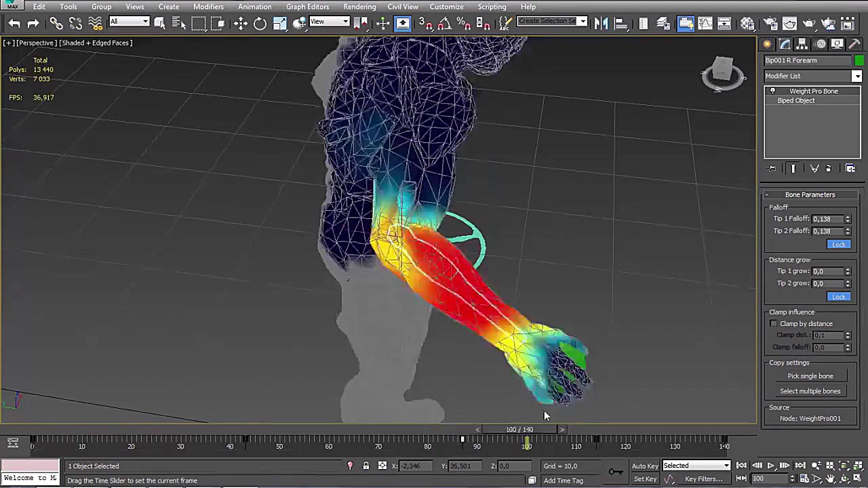Open the Edit menu
The width and height of the screenshot is (868, 488).
pos(39,7)
